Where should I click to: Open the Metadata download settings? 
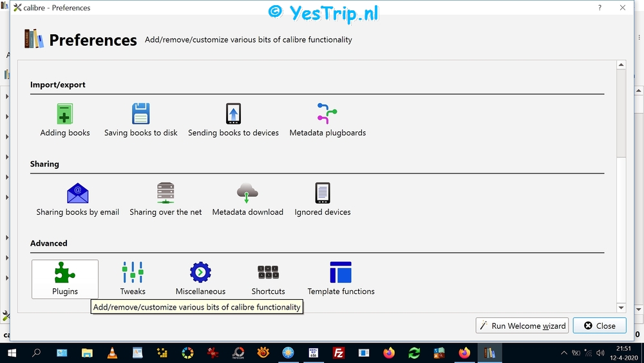[247, 199]
